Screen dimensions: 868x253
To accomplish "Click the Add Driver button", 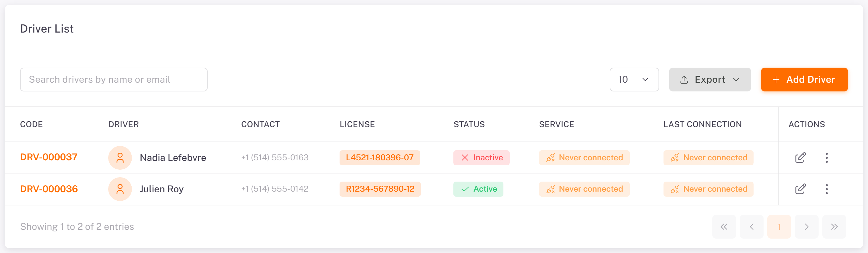I will pos(804,80).
